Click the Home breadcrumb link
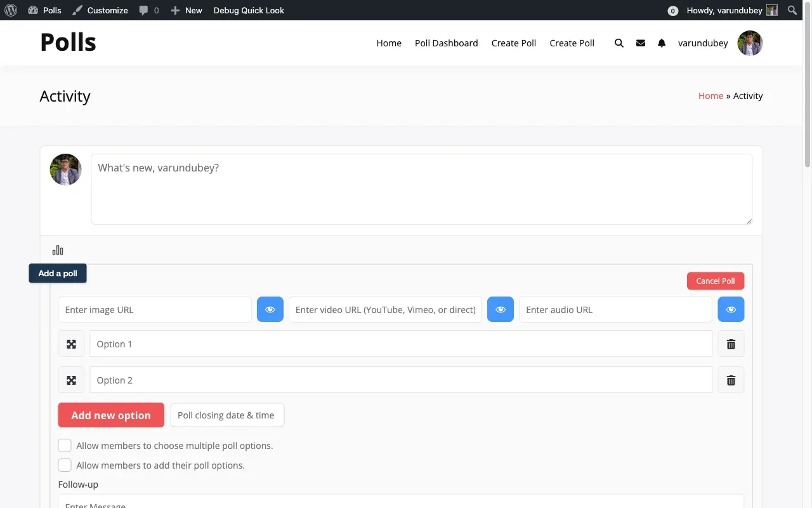This screenshot has width=812, height=508. coord(710,96)
